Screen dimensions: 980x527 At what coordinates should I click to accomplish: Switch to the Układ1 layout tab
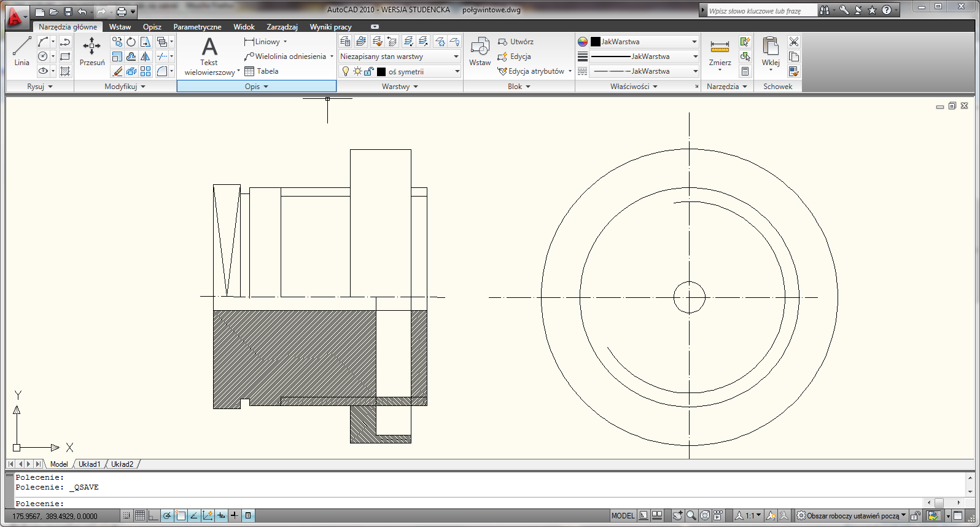pos(89,464)
